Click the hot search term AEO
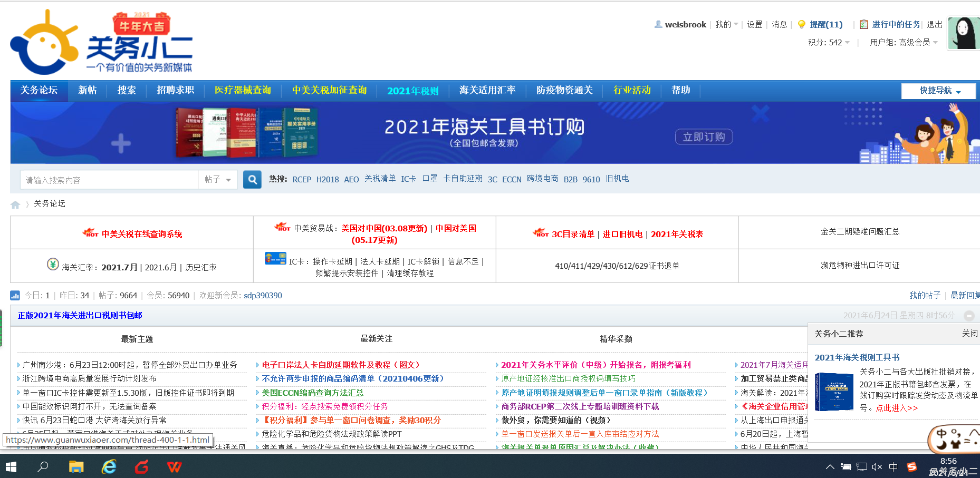The image size is (980, 478). pyautogui.click(x=351, y=179)
